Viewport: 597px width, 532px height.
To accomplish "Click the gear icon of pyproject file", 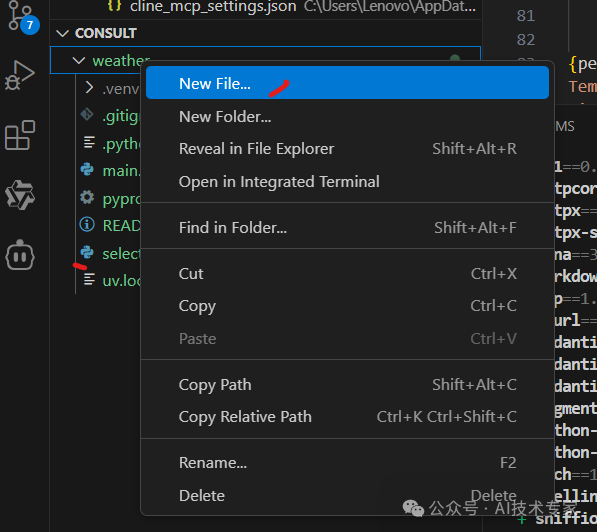I will coord(87,197).
